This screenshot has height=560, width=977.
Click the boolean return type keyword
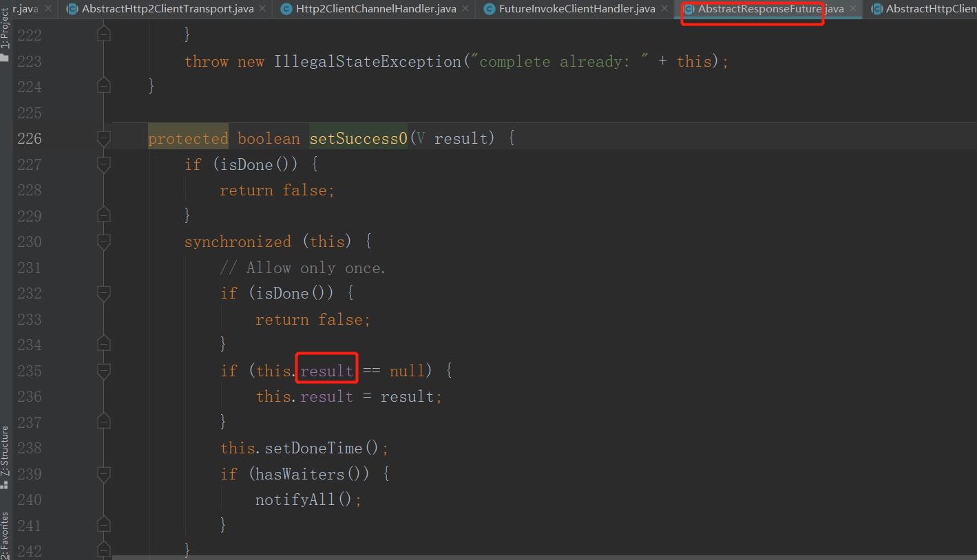coord(269,139)
